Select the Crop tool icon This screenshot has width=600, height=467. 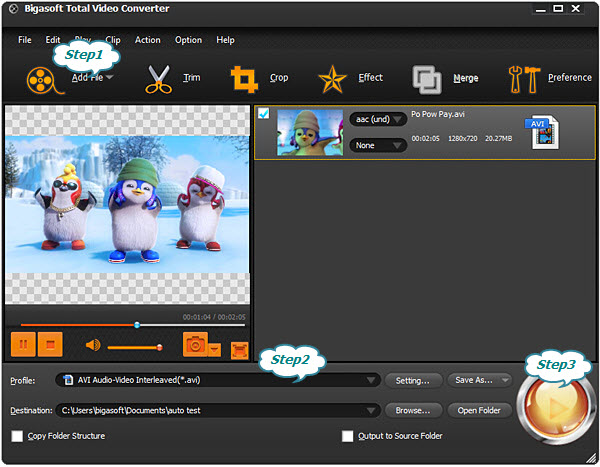click(244, 79)
